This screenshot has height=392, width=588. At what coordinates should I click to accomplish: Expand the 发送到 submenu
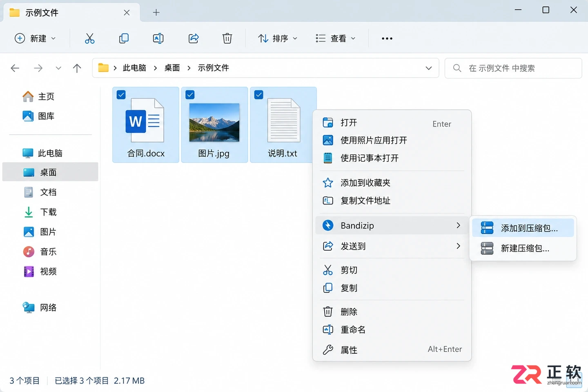click(392, 246)
